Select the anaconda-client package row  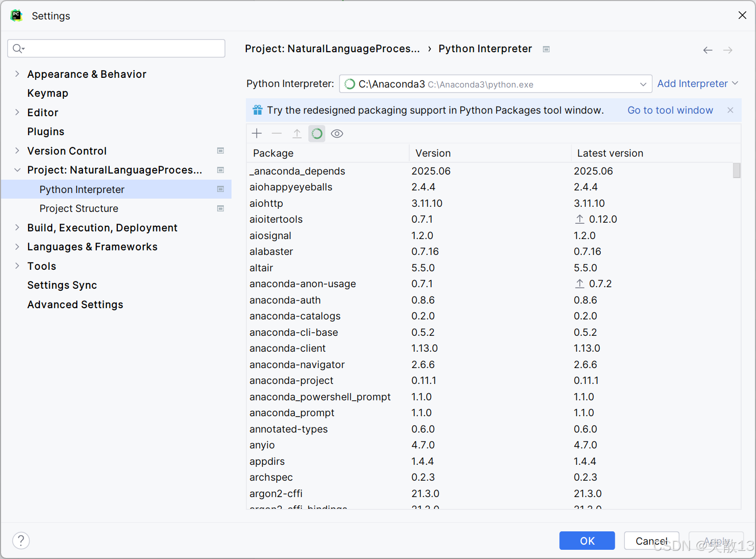pyautogui.click(x=490, y=348)
